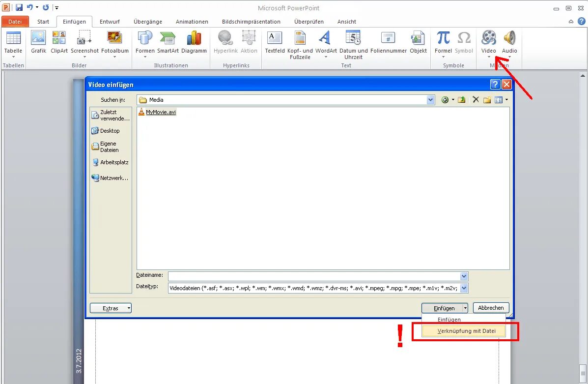Click the Einfügen split-button arrow
588x384 pixels.
coord(465,308)
